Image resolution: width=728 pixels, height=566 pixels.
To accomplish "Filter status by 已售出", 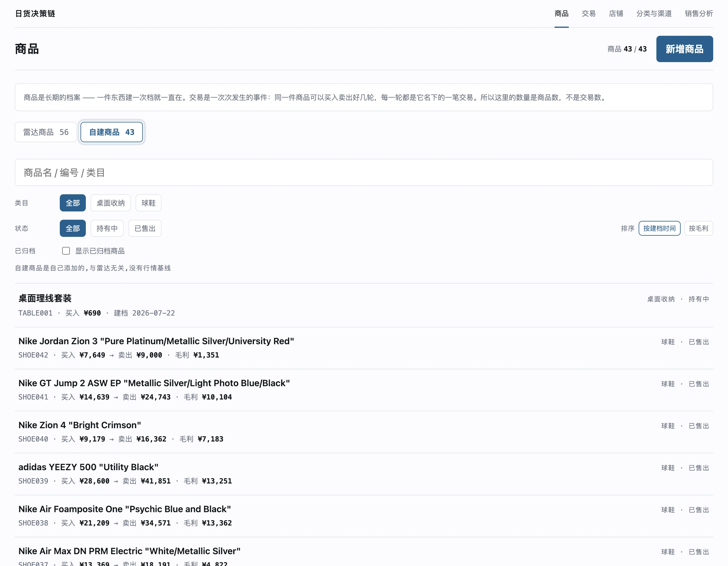I will [x=145, y=229].
